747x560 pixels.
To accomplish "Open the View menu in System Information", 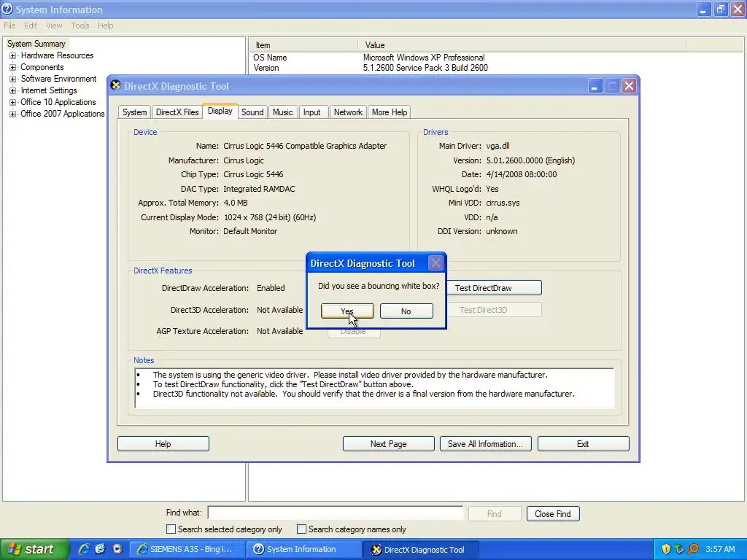I will [x=54, y=26].
